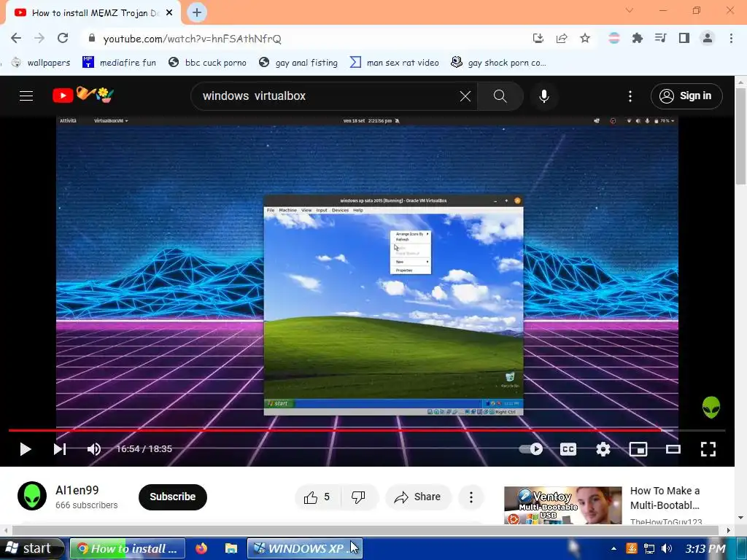Click the install app icon in address bar
Screen dimensions: 747x560
[x=538, y=39]
